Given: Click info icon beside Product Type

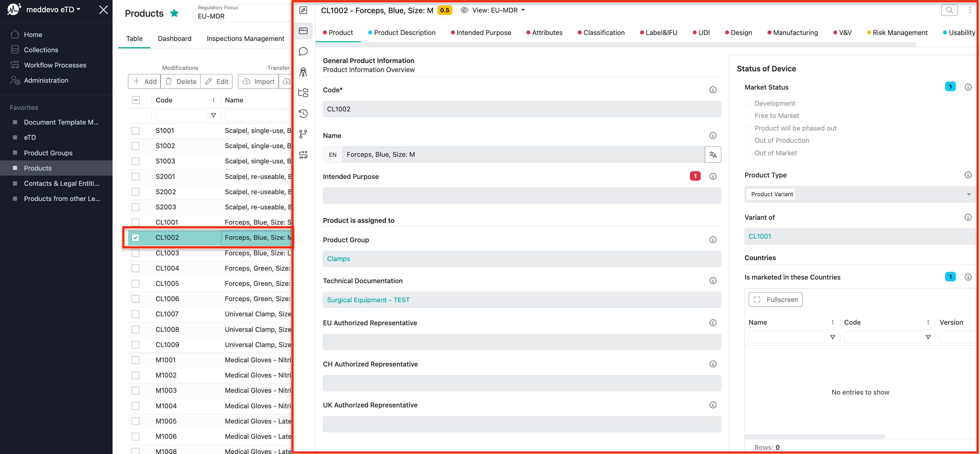Looking at the screenshot, I should click(968, 175).
